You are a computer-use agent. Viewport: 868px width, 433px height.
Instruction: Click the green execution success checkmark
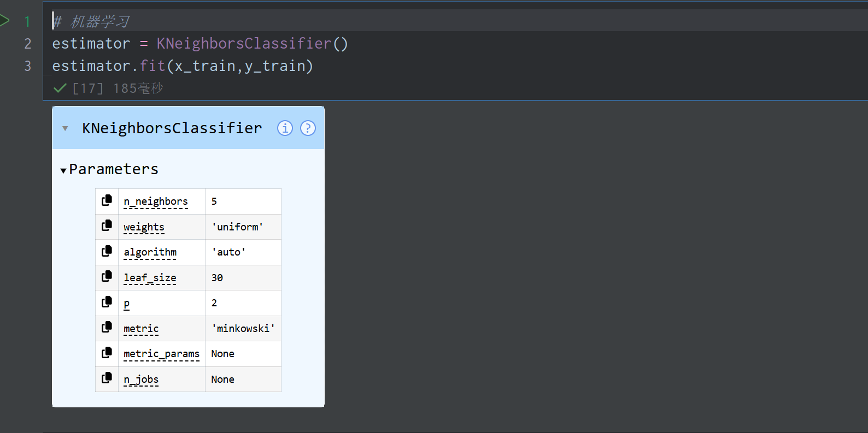(60, 88)
